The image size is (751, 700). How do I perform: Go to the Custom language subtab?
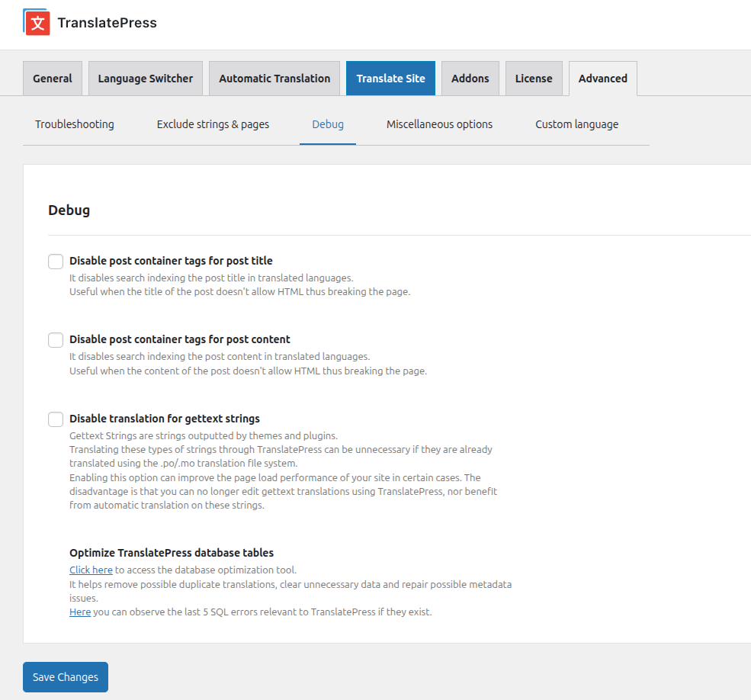click(576, 124)
